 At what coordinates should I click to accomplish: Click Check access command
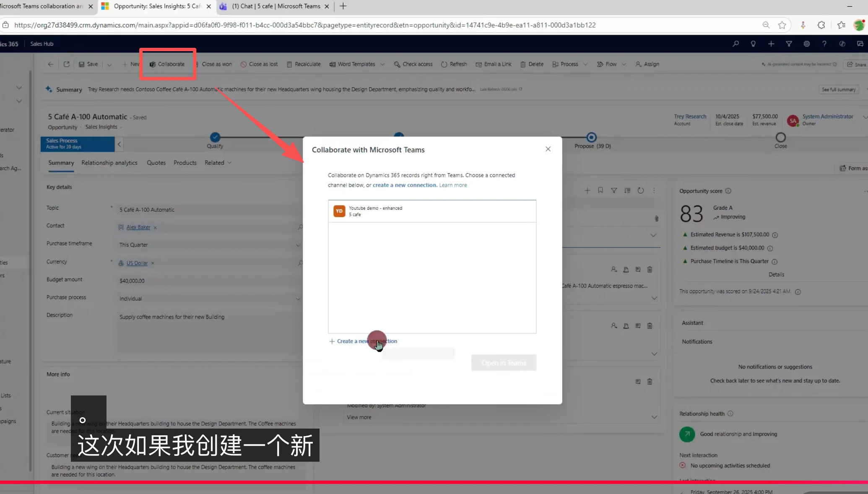coord(413,64)
